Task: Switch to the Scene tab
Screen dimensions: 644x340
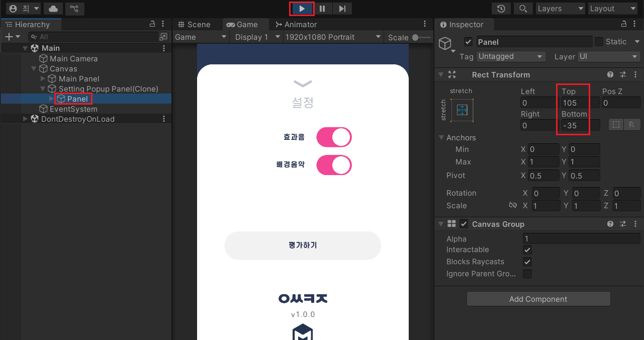Action: pos(194,24)
